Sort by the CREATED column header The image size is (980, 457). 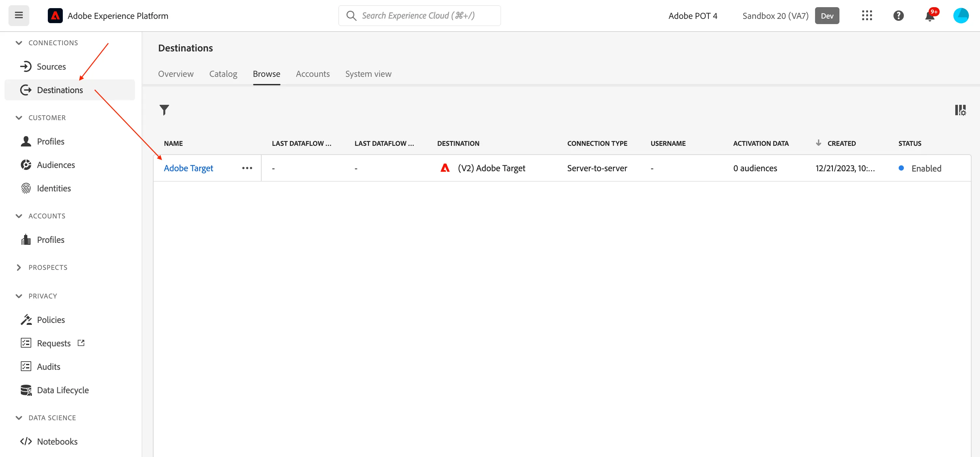tap(841, 144)
